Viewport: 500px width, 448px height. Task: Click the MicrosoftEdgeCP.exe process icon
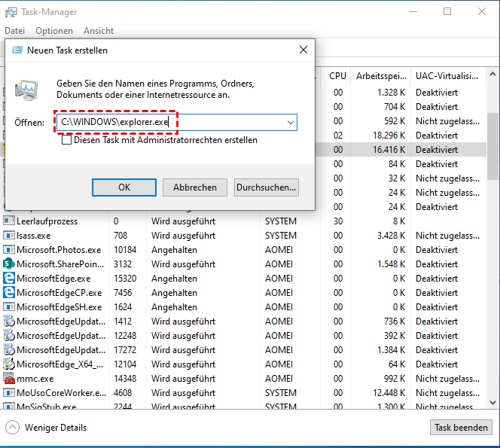point(9,293)
